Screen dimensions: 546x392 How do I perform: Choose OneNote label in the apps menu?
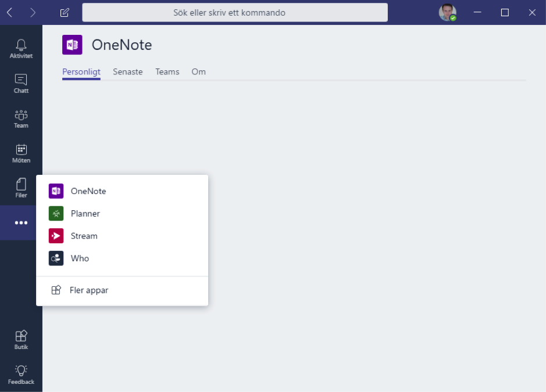88,191
